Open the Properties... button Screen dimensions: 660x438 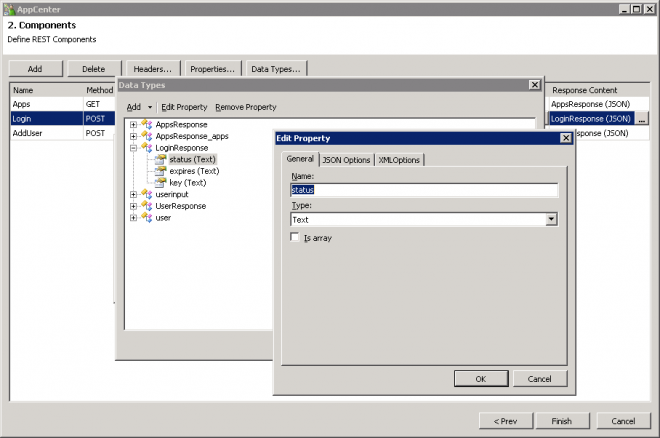[x=213, y=69]
